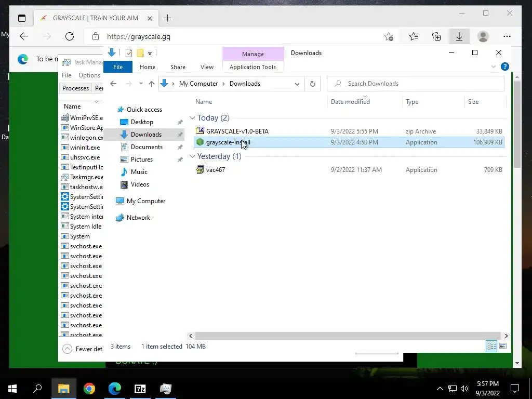Select Documents in navigation pane
Screen dimensions: 532x399
point(147,147)
